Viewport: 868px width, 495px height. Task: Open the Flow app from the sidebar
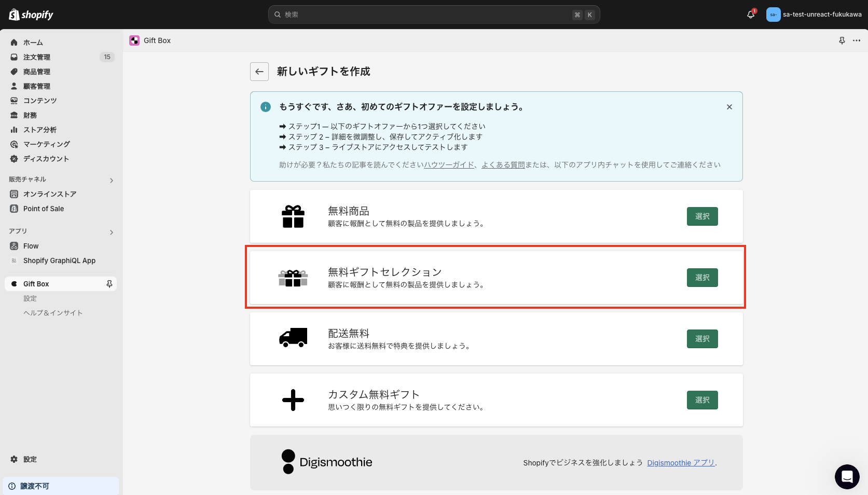[31, 246]
